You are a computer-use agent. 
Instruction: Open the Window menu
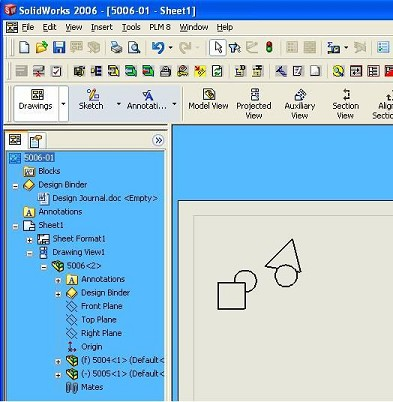(x=194, y=27)
